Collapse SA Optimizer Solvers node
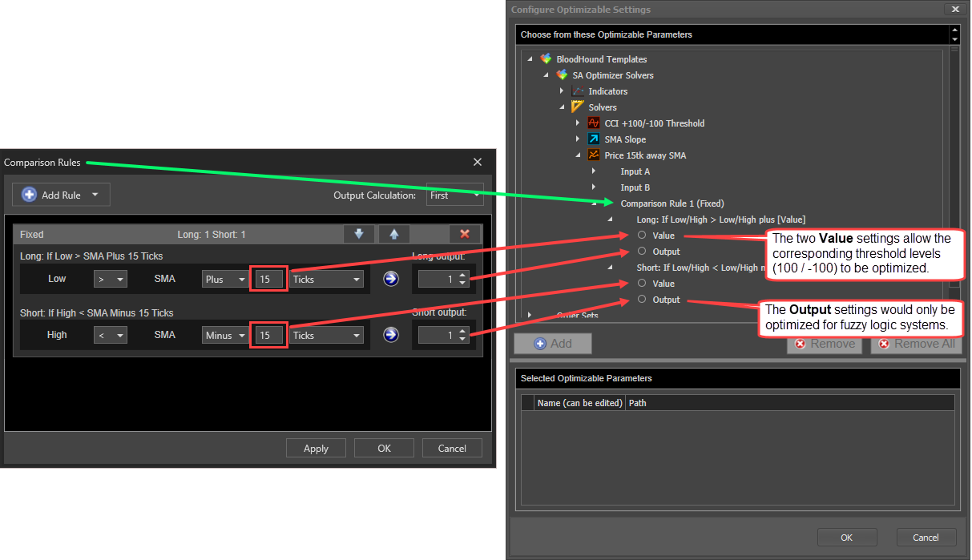This screenshot has height=560, width=972. point(546,75)
